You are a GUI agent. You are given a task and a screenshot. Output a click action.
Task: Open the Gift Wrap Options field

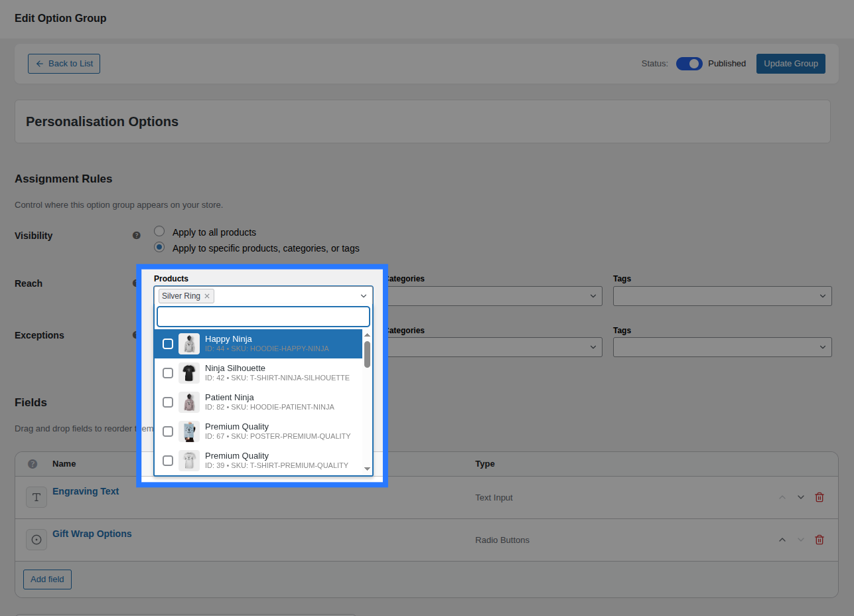[92, 534]
